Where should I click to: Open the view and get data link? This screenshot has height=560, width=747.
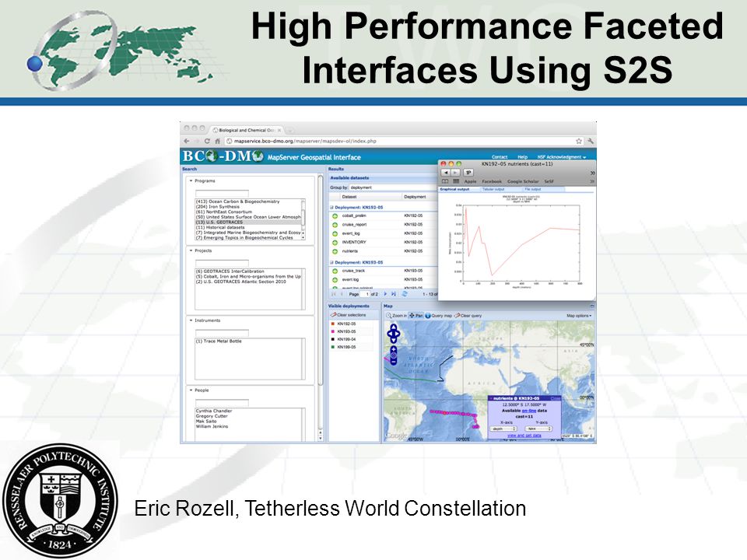(x=524, y=436)
